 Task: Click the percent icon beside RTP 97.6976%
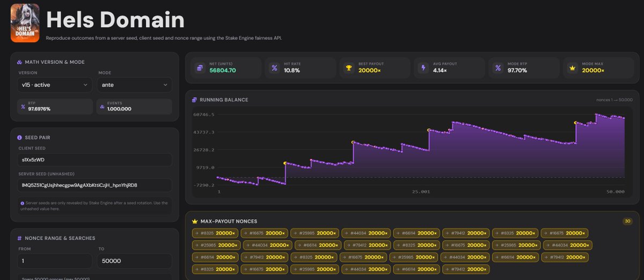(23, 106)
